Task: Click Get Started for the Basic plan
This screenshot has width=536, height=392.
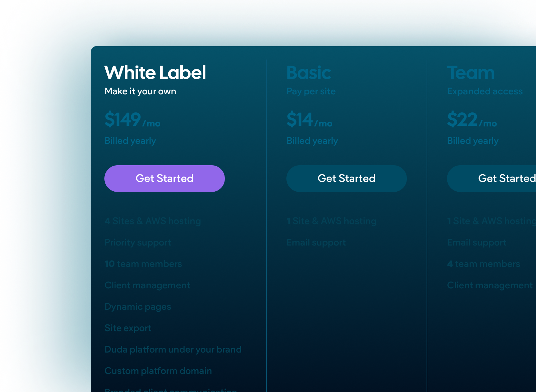Action: coord(346,178)
